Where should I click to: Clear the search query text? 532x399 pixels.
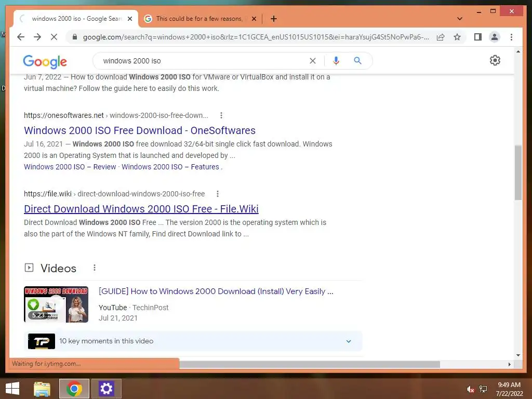[312, 61]
